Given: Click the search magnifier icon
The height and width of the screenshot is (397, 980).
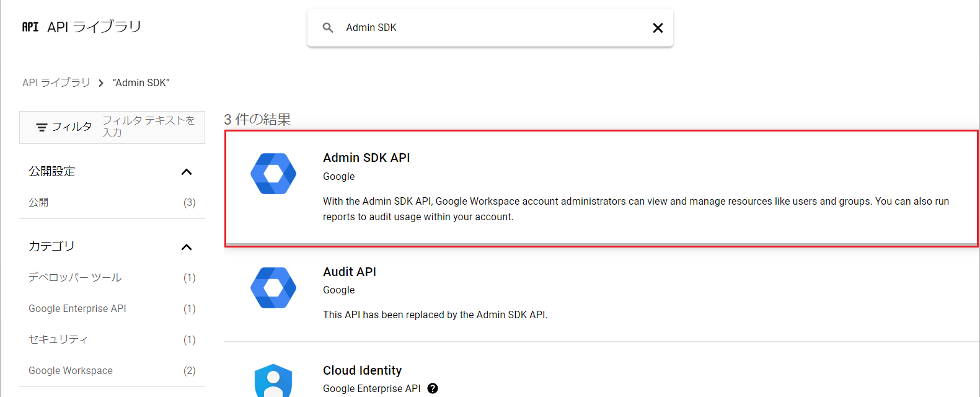Looking at the screenshot, I should tap(328, 28).
